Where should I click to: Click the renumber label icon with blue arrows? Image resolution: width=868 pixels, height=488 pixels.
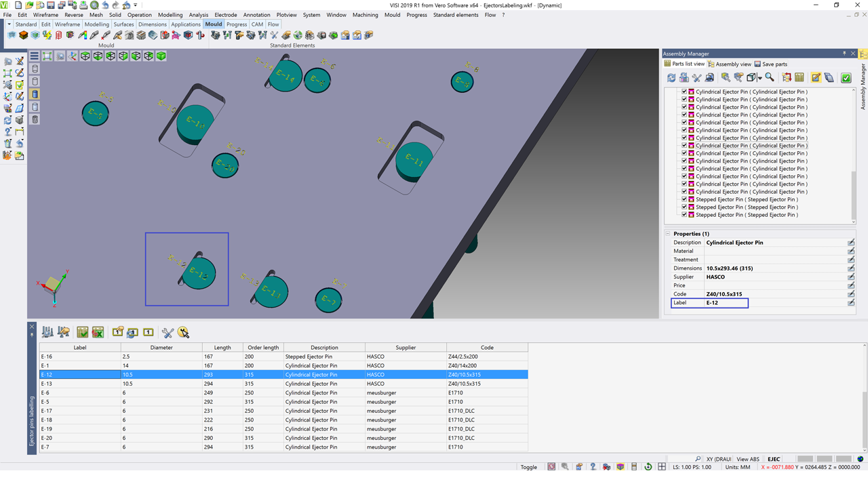132,332
